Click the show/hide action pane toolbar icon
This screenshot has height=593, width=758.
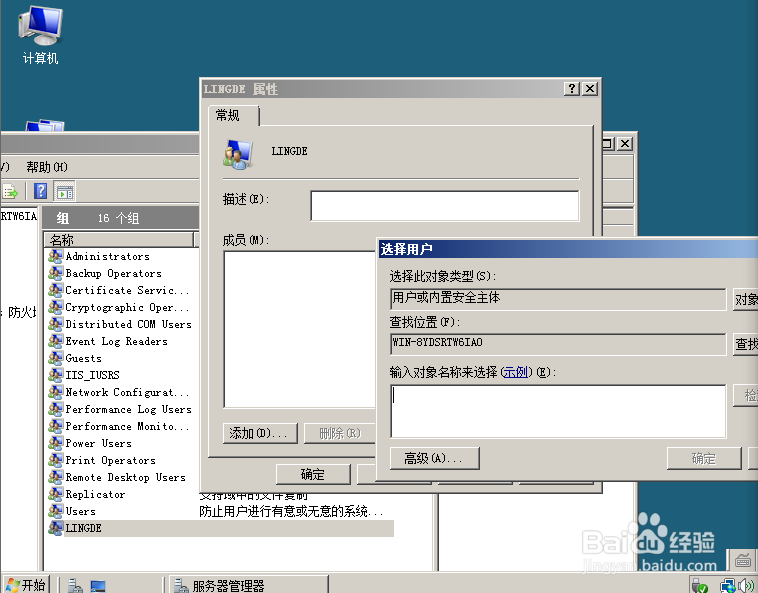click(64, 191)
